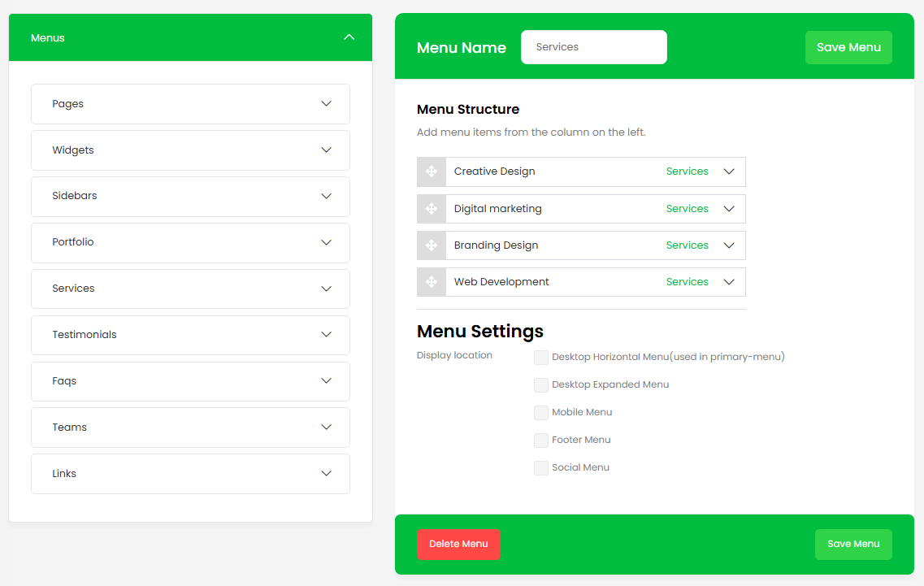Click drag handle icon for Branding Design
Screen dimensions: 924x586
tap(432, 245)
